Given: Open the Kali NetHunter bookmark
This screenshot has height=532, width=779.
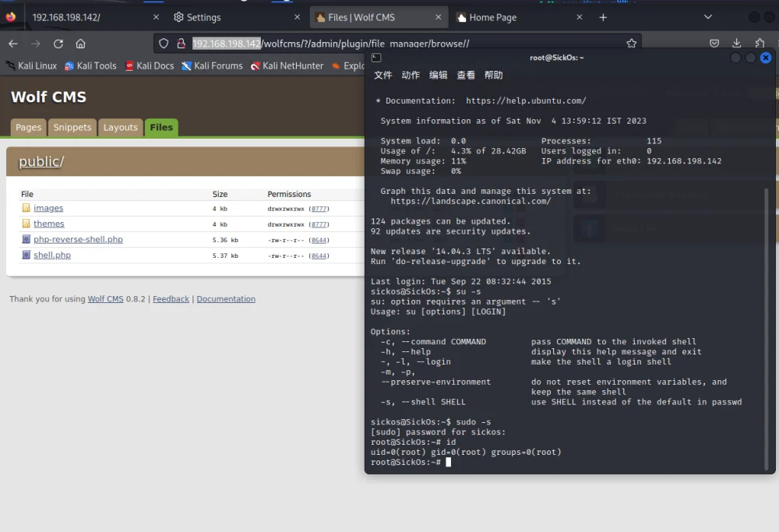Looking at the screenshot, I should click(287, 65).
